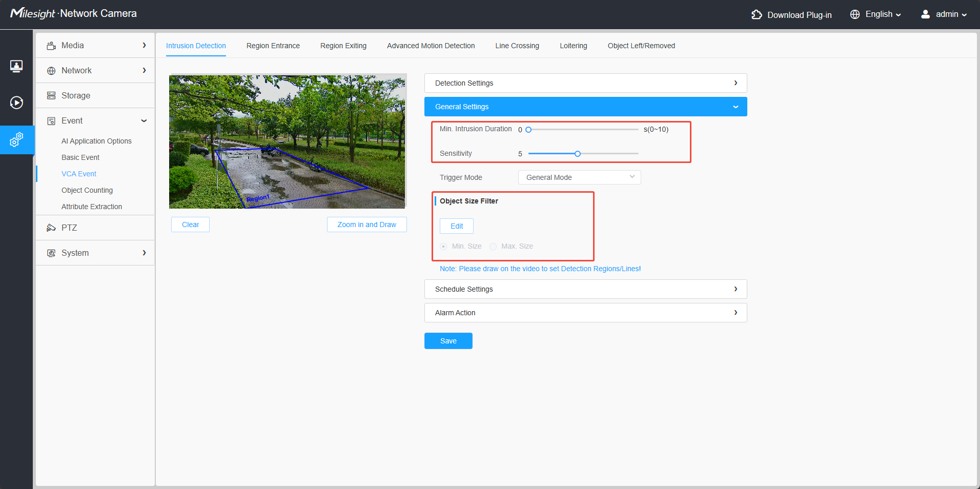Click the PTZ camera icon
The image size is (980, 489).
coord(51,228)
